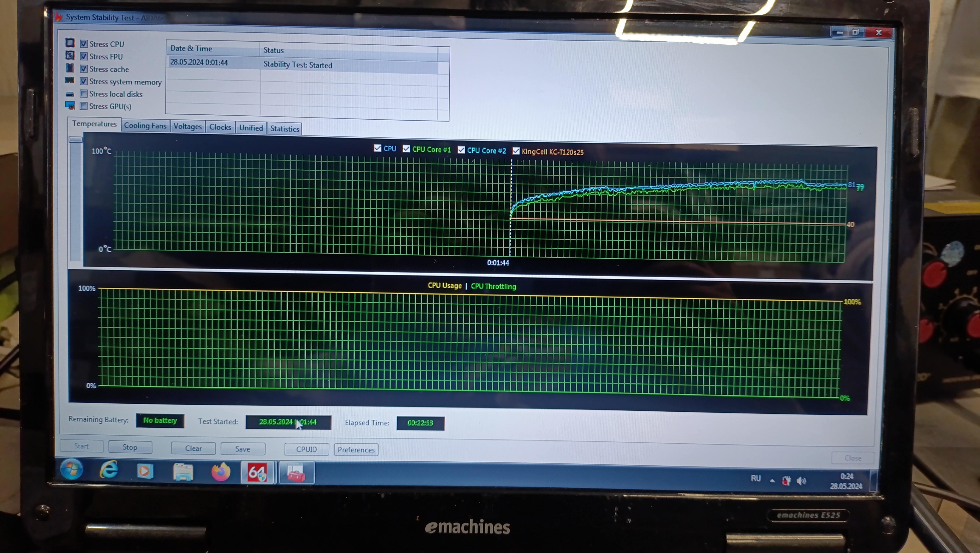Click the CPU Throttling legend label
Viewport: 980px width, 553px height.
coord(493,286)
